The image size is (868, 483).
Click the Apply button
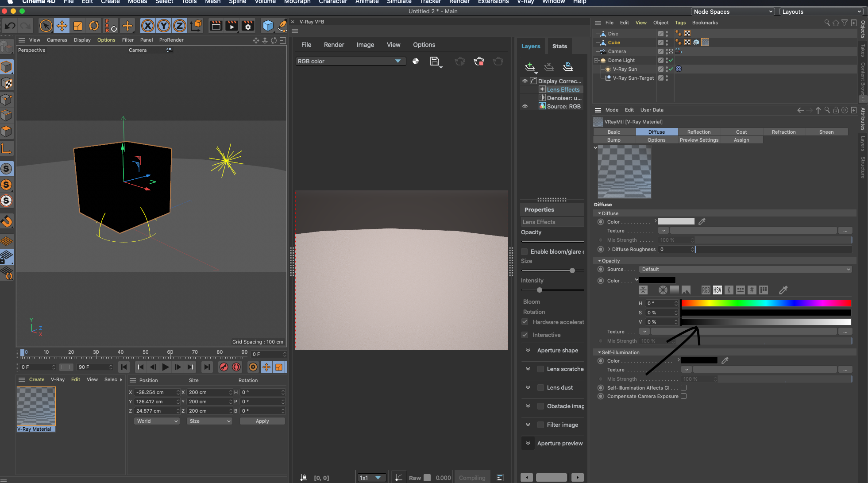[x=262, y=421]
